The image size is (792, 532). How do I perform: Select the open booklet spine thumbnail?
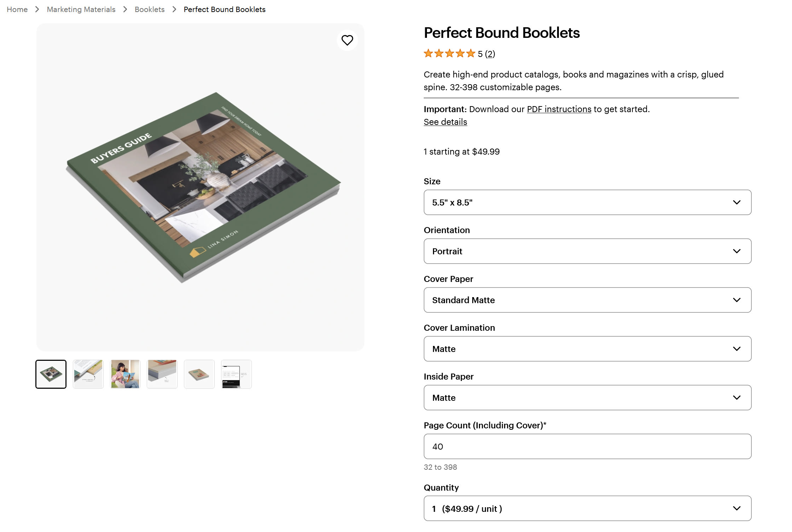coord(88,374)
